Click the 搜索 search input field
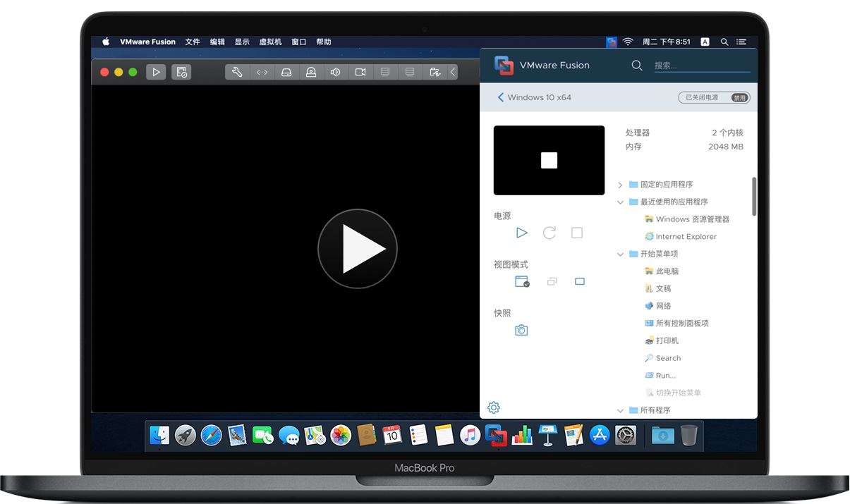 [701, 66]
